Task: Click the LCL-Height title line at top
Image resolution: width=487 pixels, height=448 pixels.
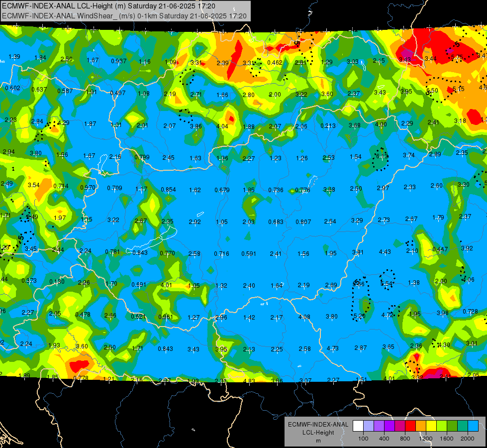Action: (108, 6)
